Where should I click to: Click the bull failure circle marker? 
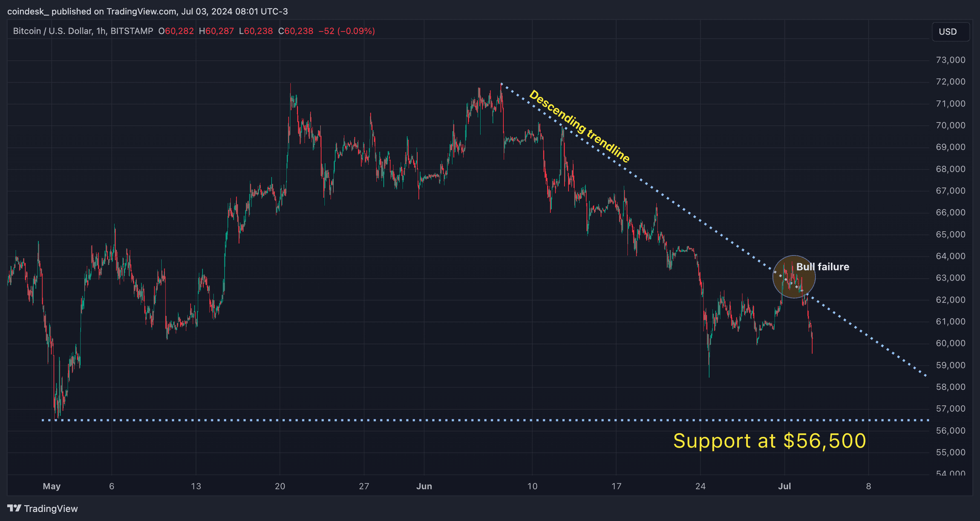pyautogui.click(x=794, y=277)
